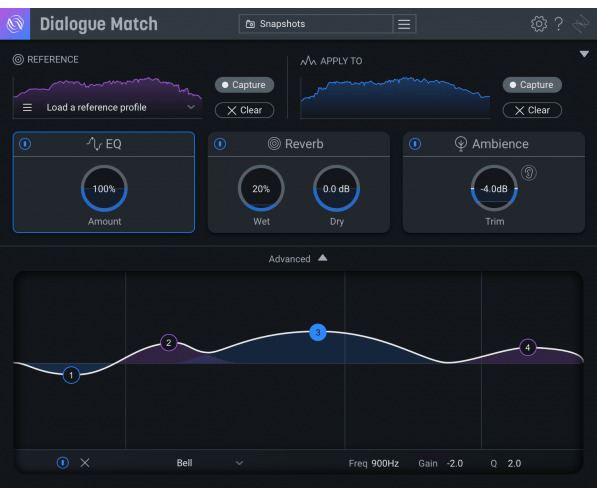Click the Dialogue Match title

coord(99,24)
